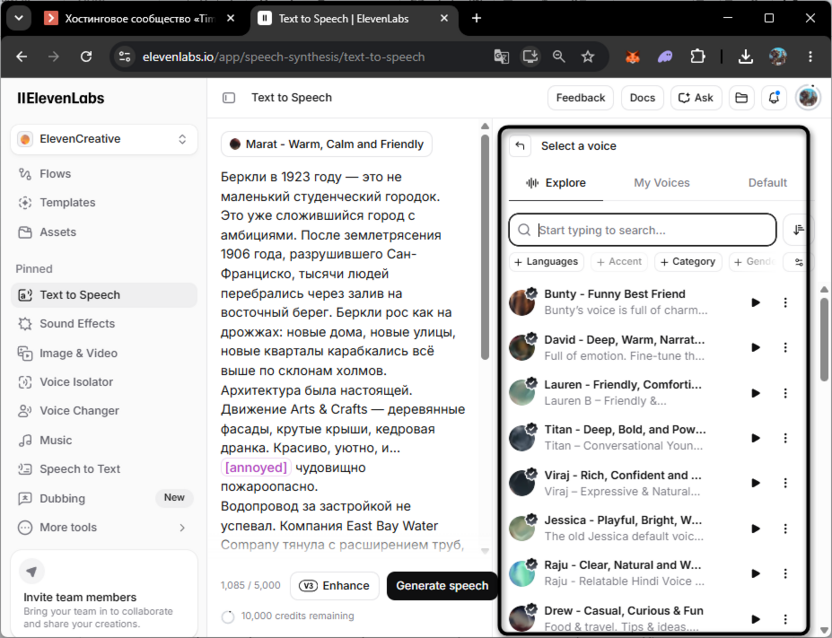Play preview of Bunty voice
Screen dimensions: 832x638
pos(756,303)
